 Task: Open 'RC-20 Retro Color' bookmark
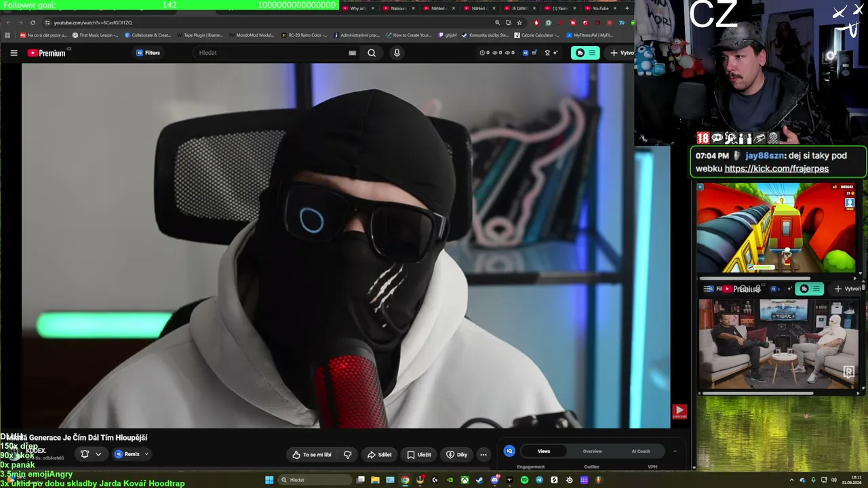point(304,35)
